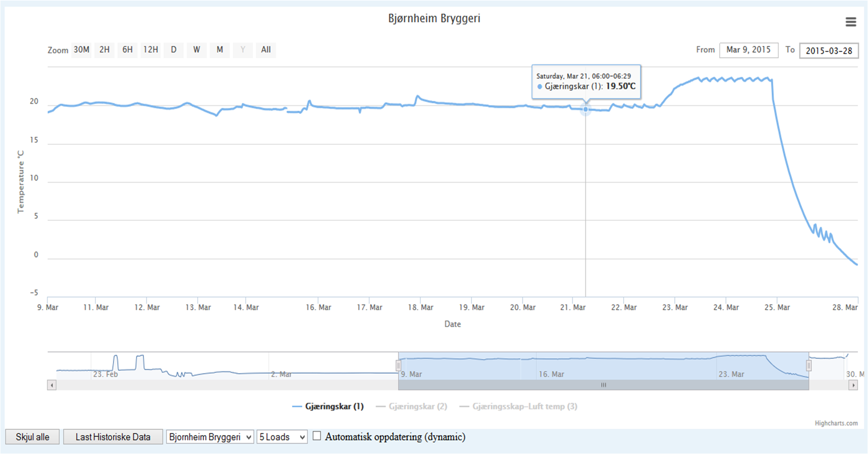Select the All zoom button
868x454 pixels.
[x=266, y=50]
